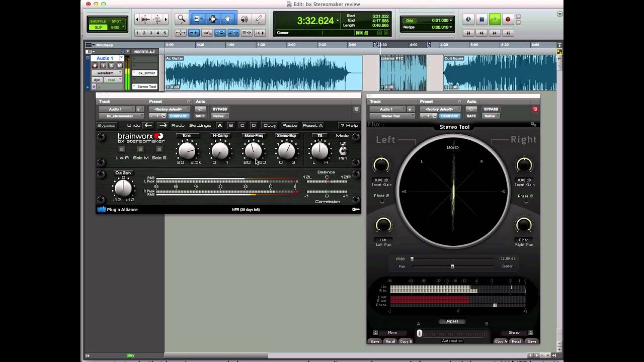
Task: Select the Zoomer magnifier tool
Action: click(x=182, y=20)
